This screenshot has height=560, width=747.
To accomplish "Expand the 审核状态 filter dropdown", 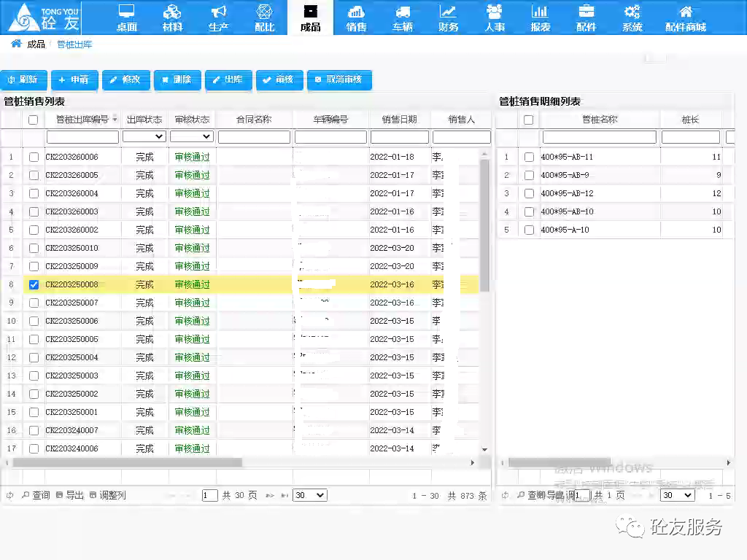I will pyautogui.click(x=192, y=137).
